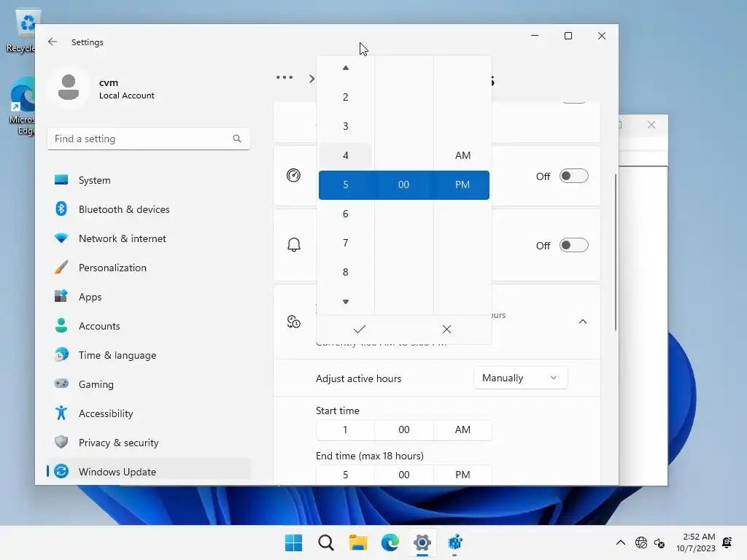
Task: Click the cvm user avatar
Action: coord(68,87)
